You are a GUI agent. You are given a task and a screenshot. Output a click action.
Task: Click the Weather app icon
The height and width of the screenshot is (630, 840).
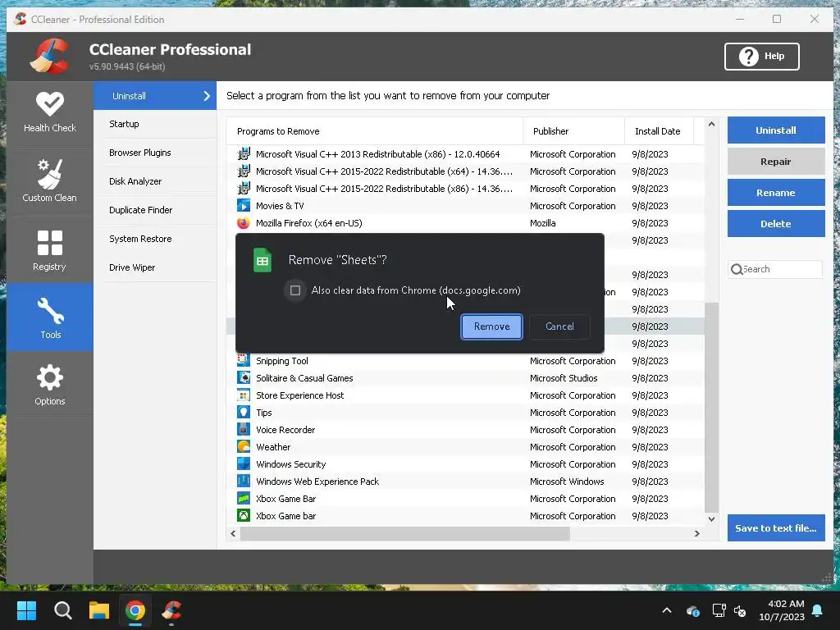coord(244,447)
